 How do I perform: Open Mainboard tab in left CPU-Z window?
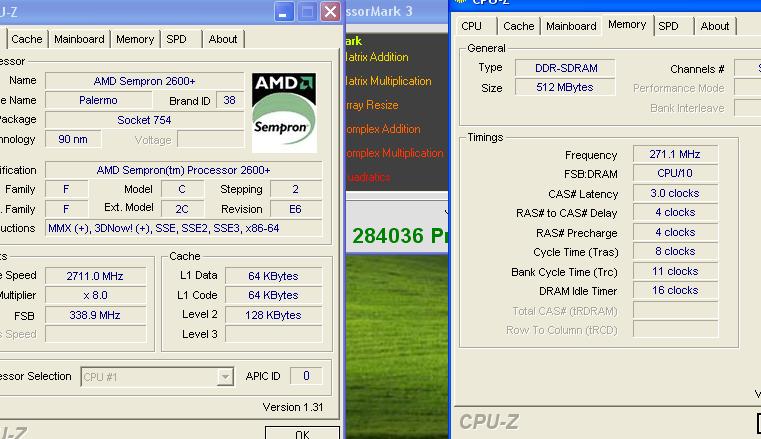[x=79, y=39]
